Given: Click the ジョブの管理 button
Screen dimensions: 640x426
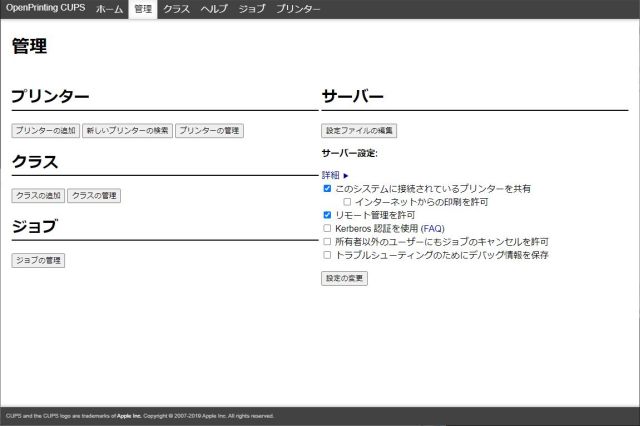Looking at the screenshot, I should pos(38,261).
